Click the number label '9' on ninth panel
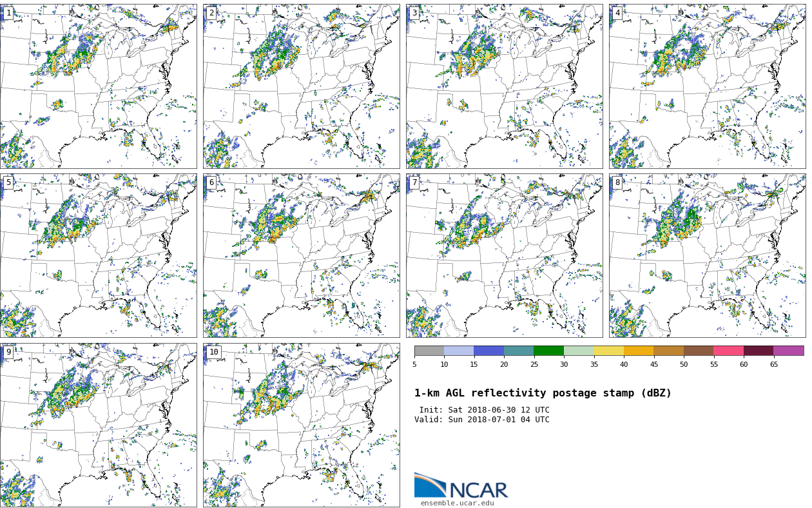Screen dimensions: 812x508 (x=8, y=352)
